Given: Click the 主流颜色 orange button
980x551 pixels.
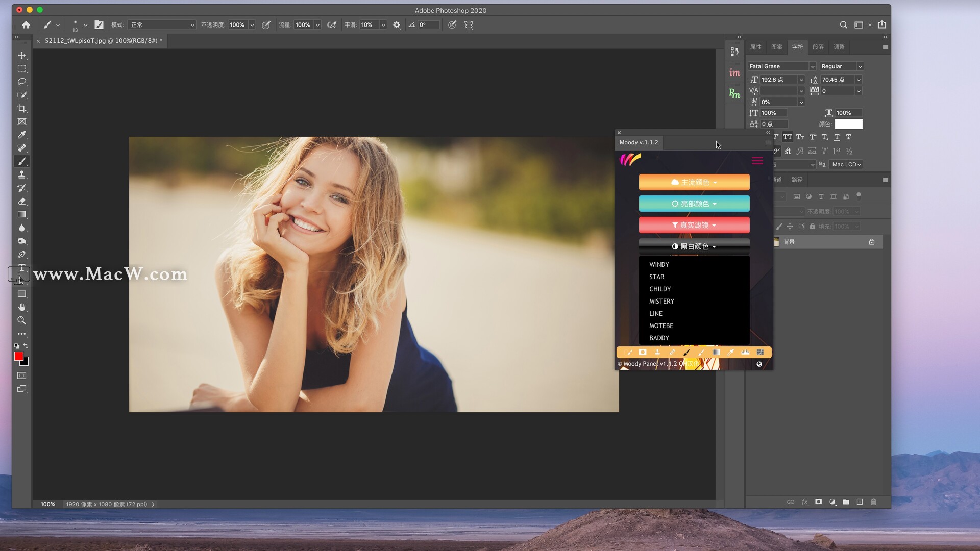Looking at the screenshot, I should tap(694, 182).
